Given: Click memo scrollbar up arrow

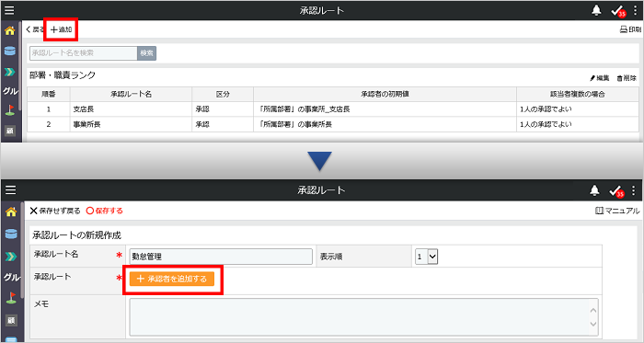Looking at the screenshot, I should (x=592, y=310).
